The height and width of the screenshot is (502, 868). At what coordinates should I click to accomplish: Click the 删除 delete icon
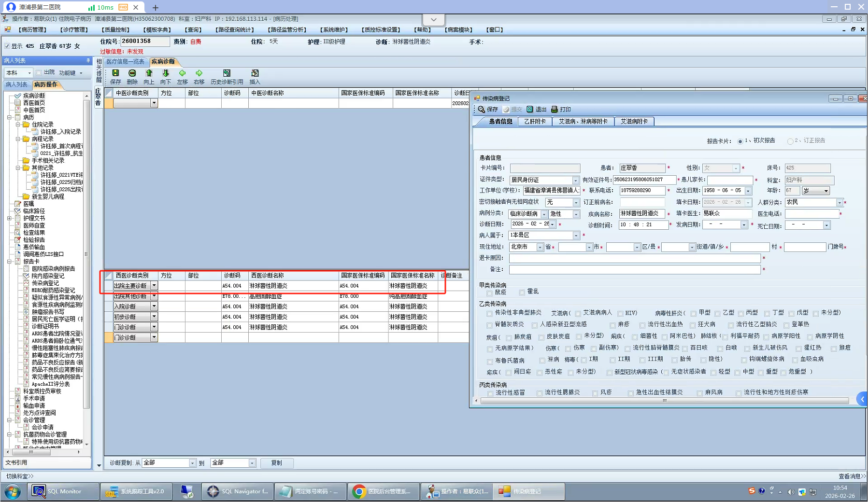(x=132, y=73)
